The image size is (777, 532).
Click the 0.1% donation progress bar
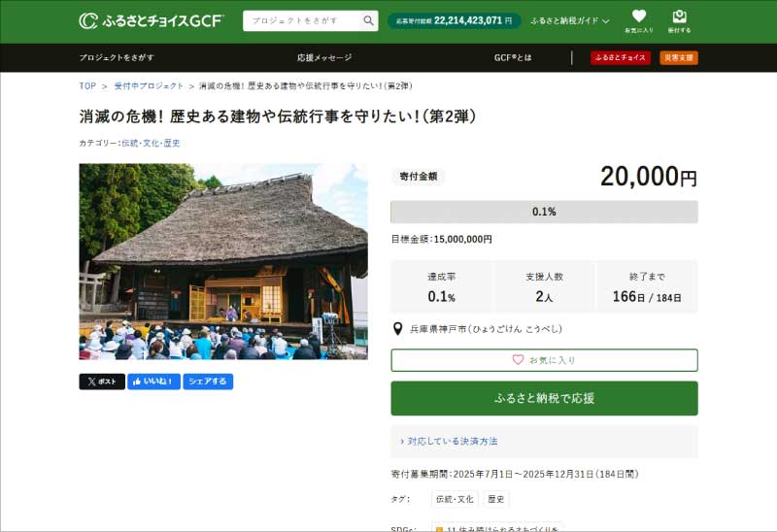[544, 212]
